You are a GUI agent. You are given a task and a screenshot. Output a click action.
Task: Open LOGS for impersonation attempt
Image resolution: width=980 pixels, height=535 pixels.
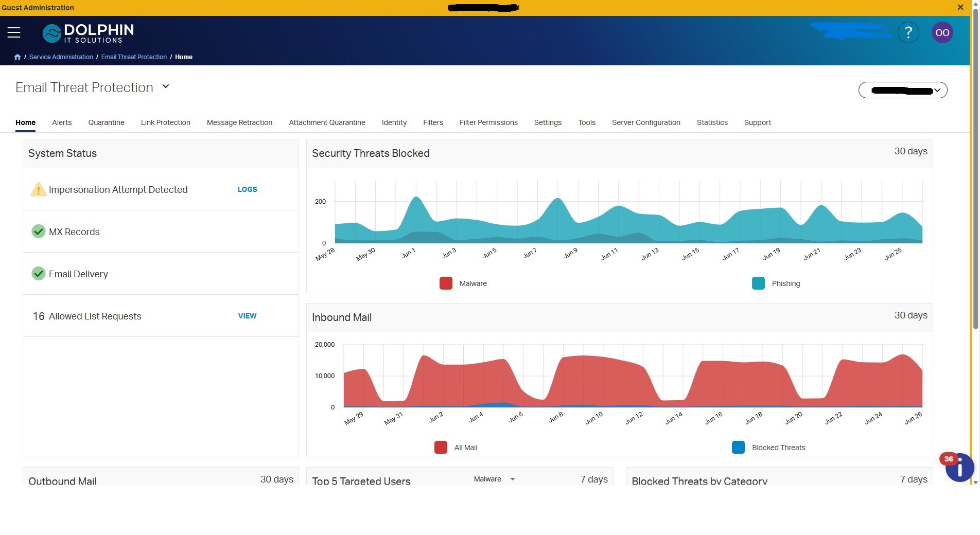(x=247, y=189)
